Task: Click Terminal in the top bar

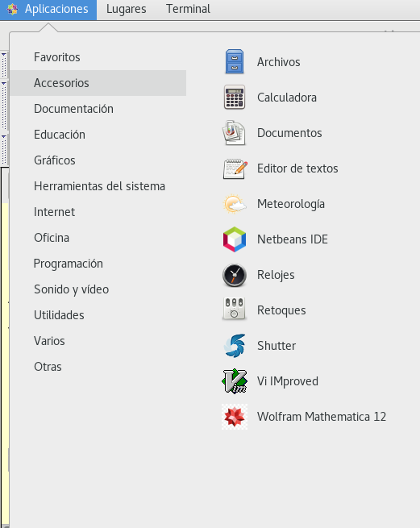Action: pos(188,9)
